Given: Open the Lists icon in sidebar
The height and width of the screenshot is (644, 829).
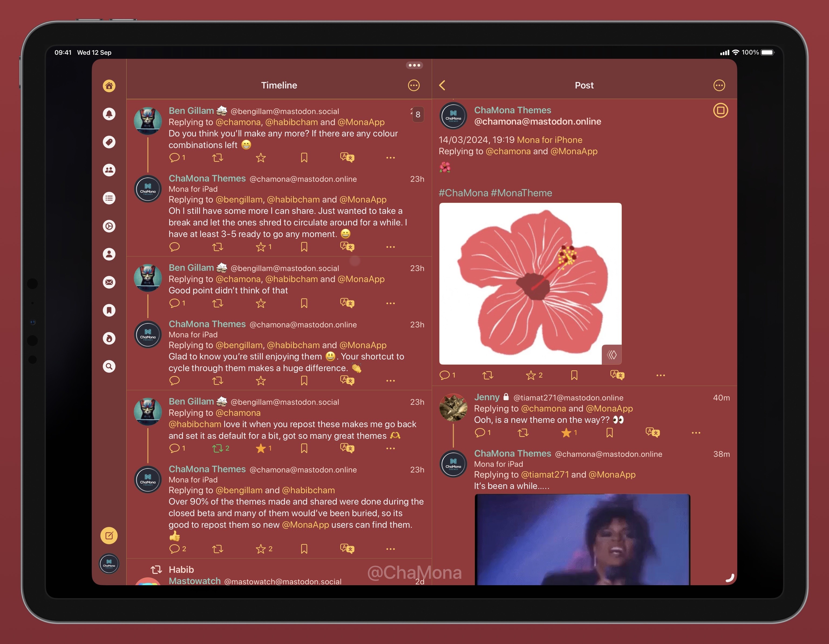Looking at the screenshot, I should pos(109,198).
